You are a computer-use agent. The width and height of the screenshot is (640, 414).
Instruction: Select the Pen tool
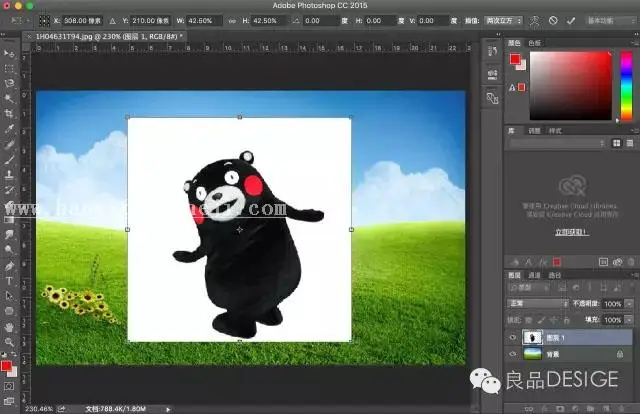(9, 265)
